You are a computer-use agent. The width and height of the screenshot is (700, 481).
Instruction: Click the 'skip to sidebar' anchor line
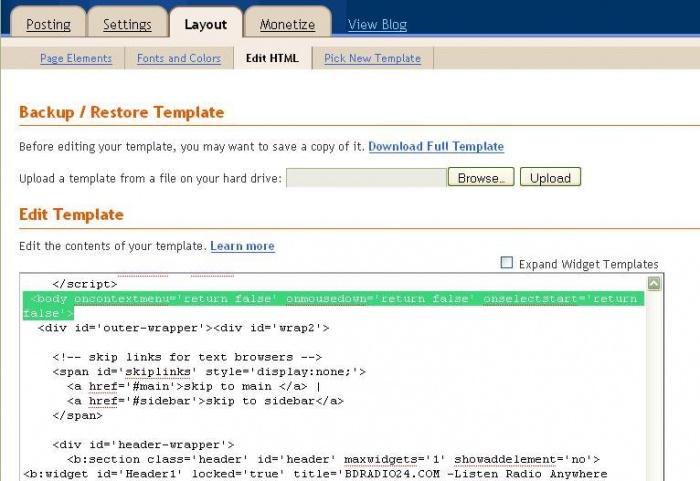205,401
